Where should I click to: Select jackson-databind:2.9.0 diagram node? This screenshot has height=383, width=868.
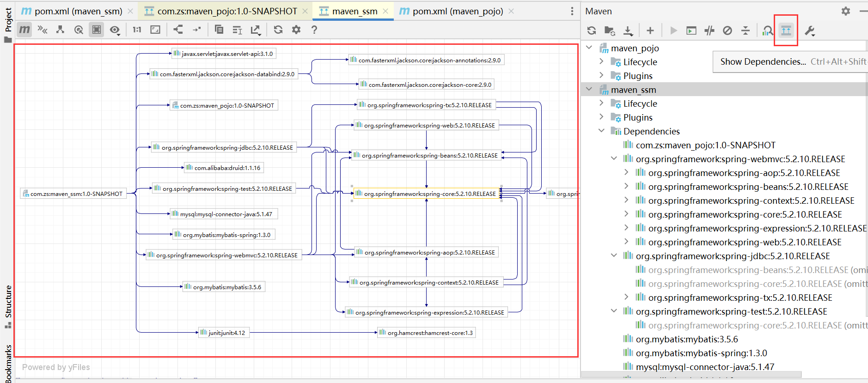tap(224, 74)
